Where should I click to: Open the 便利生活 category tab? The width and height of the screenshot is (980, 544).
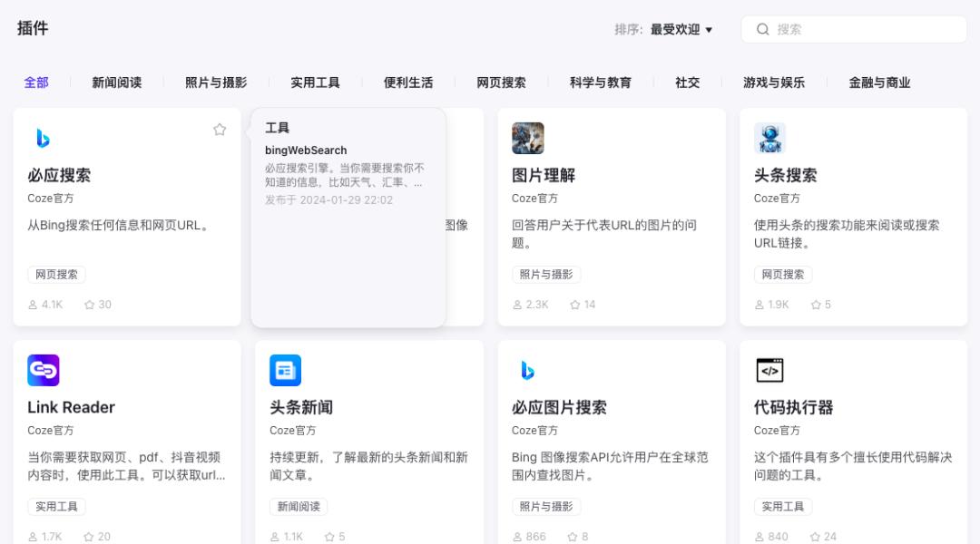point(408,83)
